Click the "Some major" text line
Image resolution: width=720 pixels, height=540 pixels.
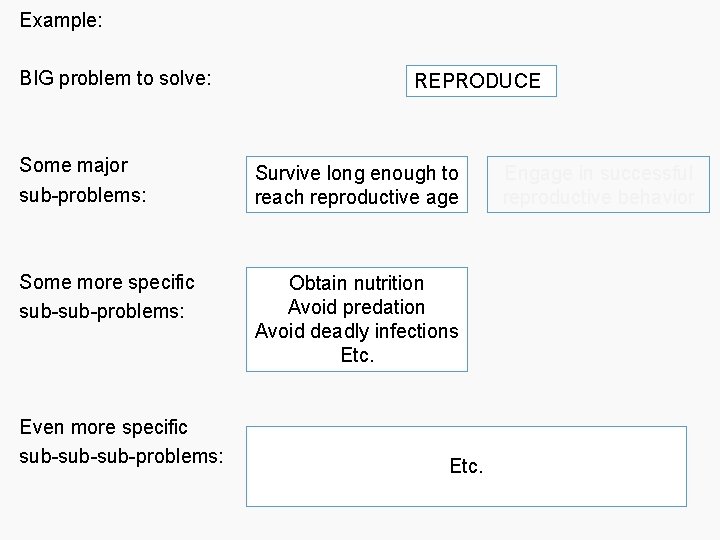(73, 165)
